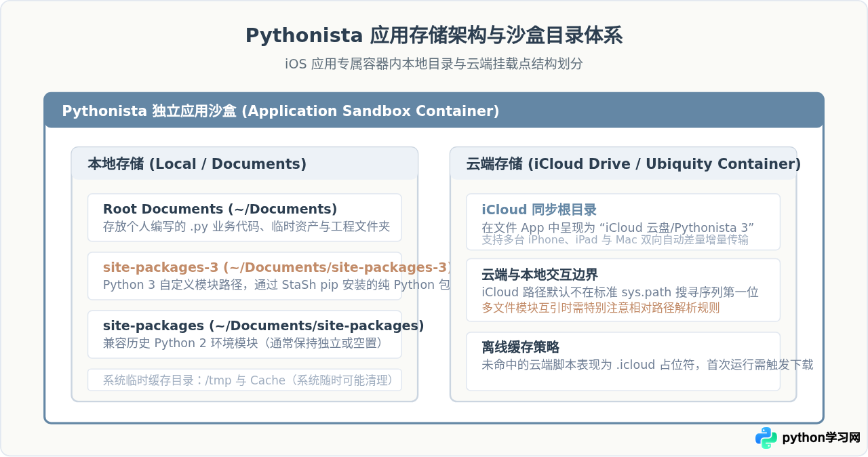
Task: Click 'Python 3 自定义模块路径' description line
Action: (277, 285)
